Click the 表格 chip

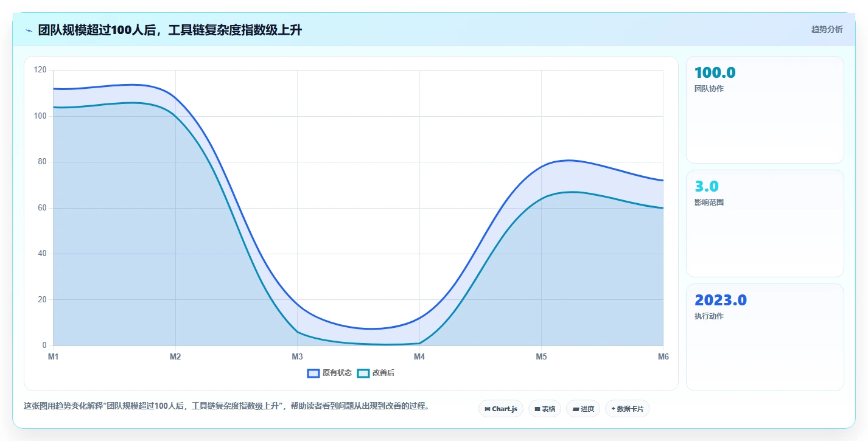[545, 409]
